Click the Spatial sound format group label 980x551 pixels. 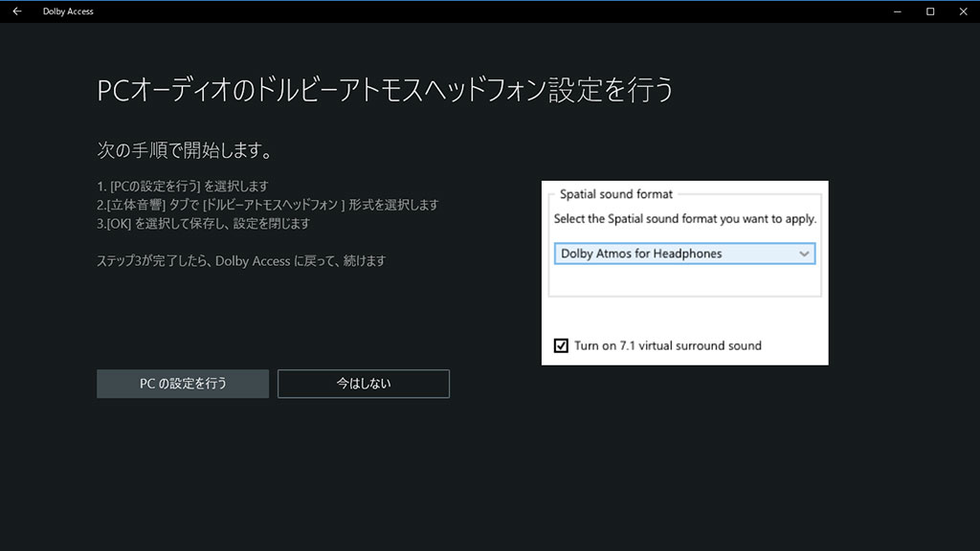click(616, 194)
